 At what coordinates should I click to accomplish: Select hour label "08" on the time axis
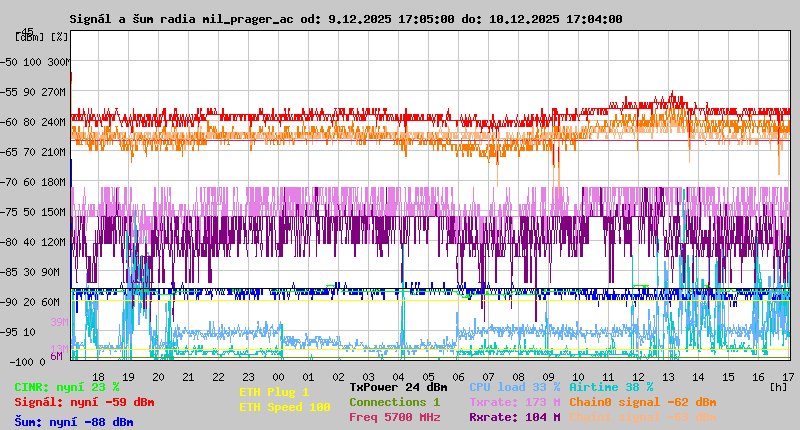(518, 377)
